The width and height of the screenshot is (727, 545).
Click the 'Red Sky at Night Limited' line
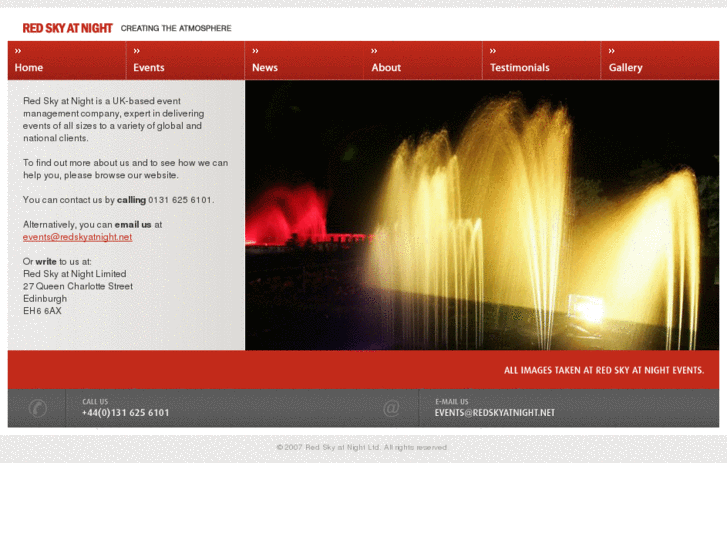pyautogui.click(x=75, y=274)
